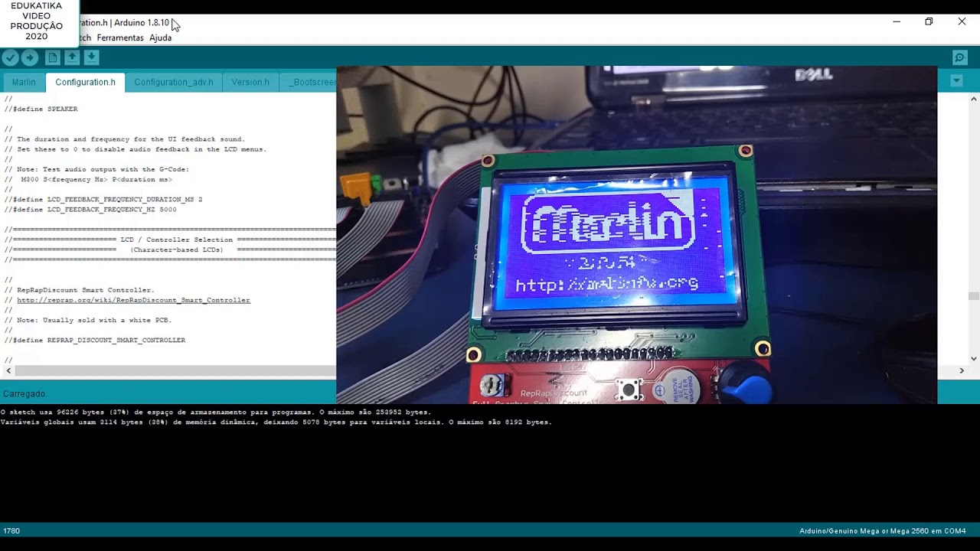The height and width of the screenshot is (551, 980).
Task: Click the Upload arrow toolbar icon
Action: [29, 57]
